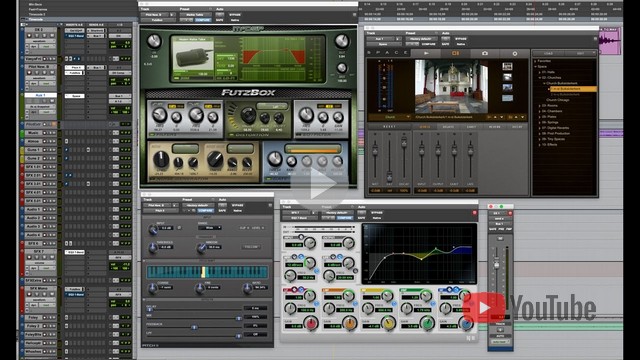Toggle the Filters section on in FutzBox
640x360 pixels.
pos(152,134)
